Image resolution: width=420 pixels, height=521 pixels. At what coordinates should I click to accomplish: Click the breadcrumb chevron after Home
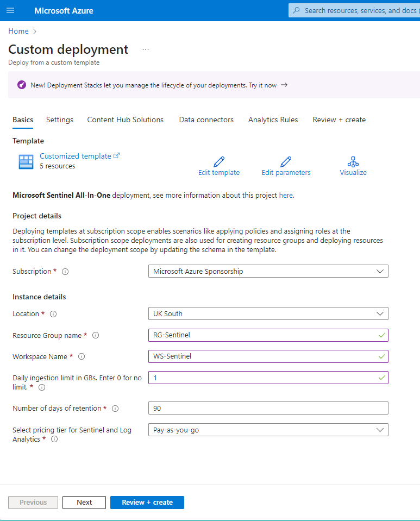click(x=35, y=32)
